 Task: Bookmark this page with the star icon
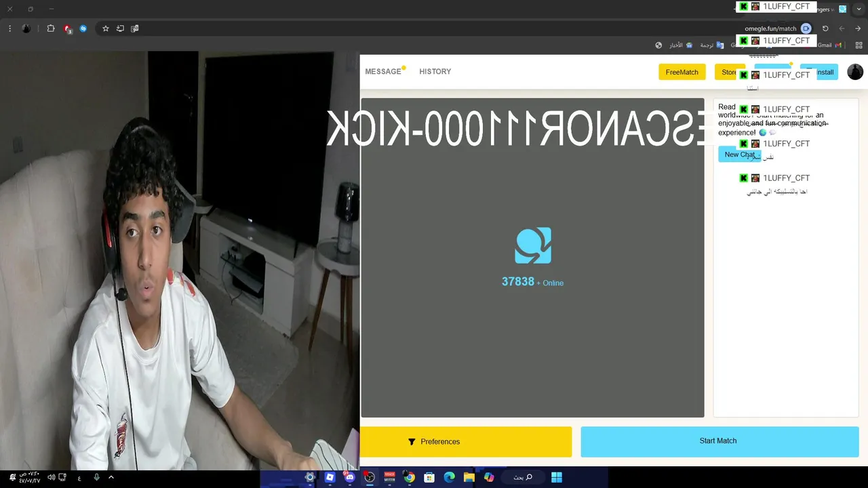pyautogui.click(x=106, y=28)
